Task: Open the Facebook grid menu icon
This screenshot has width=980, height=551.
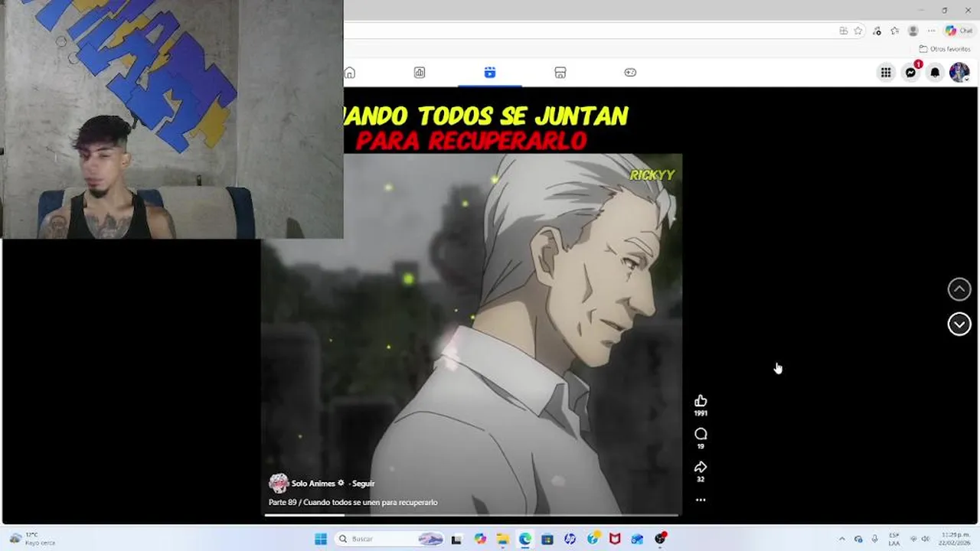Action: 886,73
